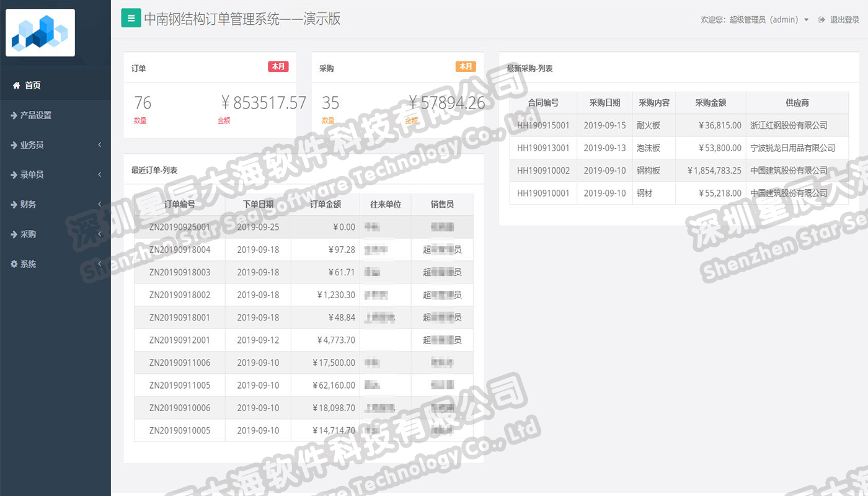The image size is (868, 496).
Task: Click the 合同编号 column header
Action: click(543, 103)
